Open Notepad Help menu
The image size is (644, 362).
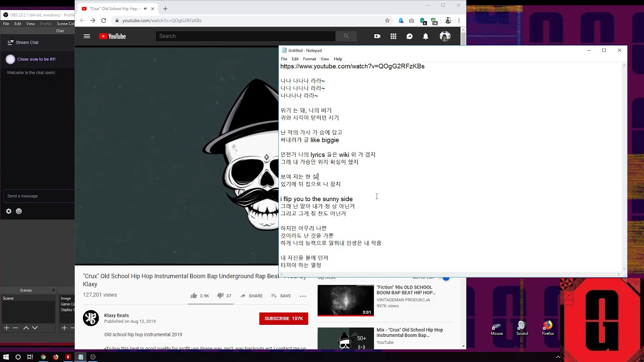[x=338, y=59]
